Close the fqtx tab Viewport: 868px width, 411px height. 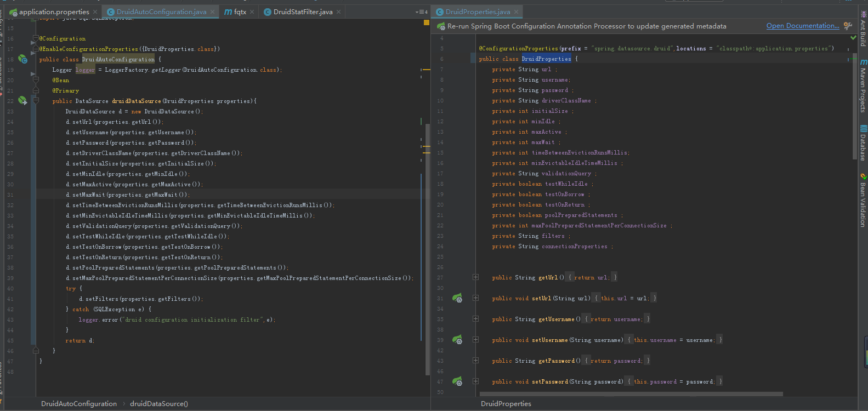(252, 12)
